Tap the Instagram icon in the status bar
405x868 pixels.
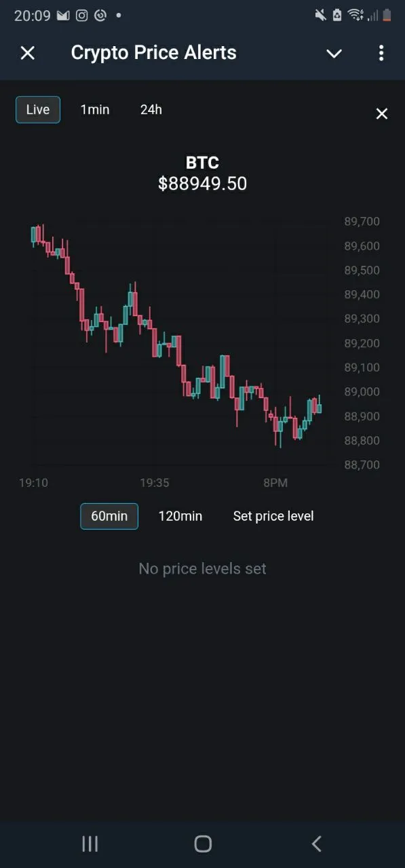(x=81, y=15)
